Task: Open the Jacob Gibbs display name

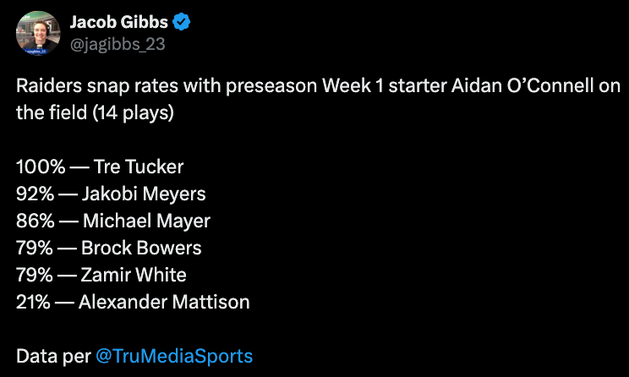Action: 119,22
